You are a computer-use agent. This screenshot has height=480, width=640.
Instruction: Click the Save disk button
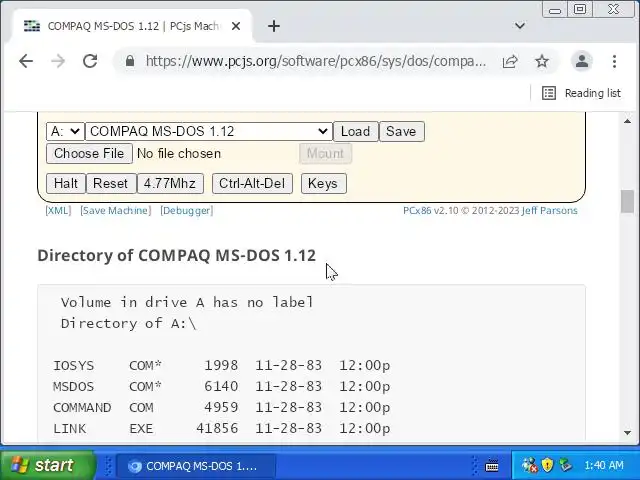point(401,131)
